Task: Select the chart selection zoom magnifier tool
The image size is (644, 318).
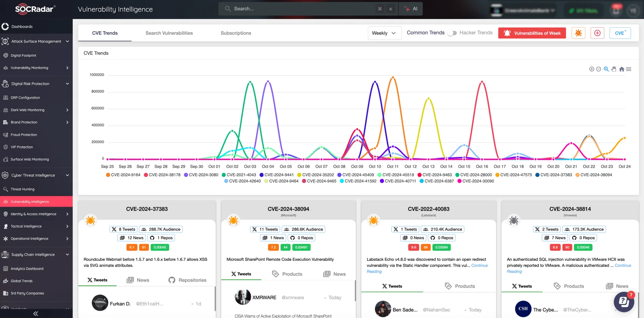Action: [x=606, y=69]
